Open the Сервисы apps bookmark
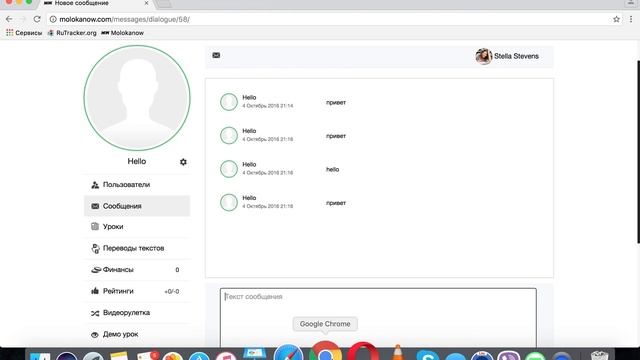 (24, 33)
